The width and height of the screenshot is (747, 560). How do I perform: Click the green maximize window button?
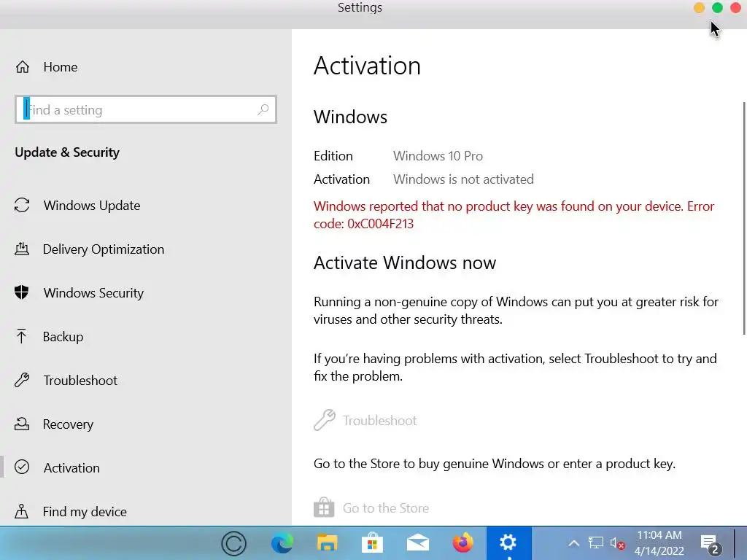pos(718,7)
